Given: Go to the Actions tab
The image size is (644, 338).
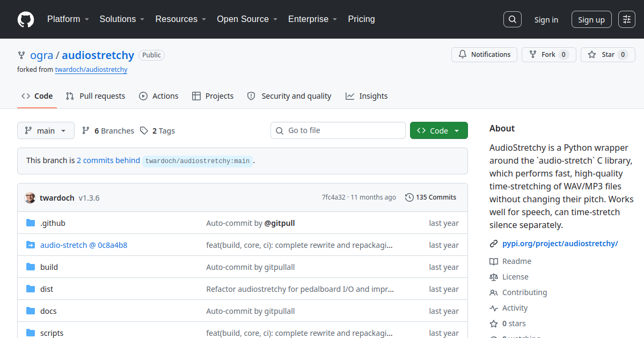Looking at the screenshot, I should click(159, 96).
